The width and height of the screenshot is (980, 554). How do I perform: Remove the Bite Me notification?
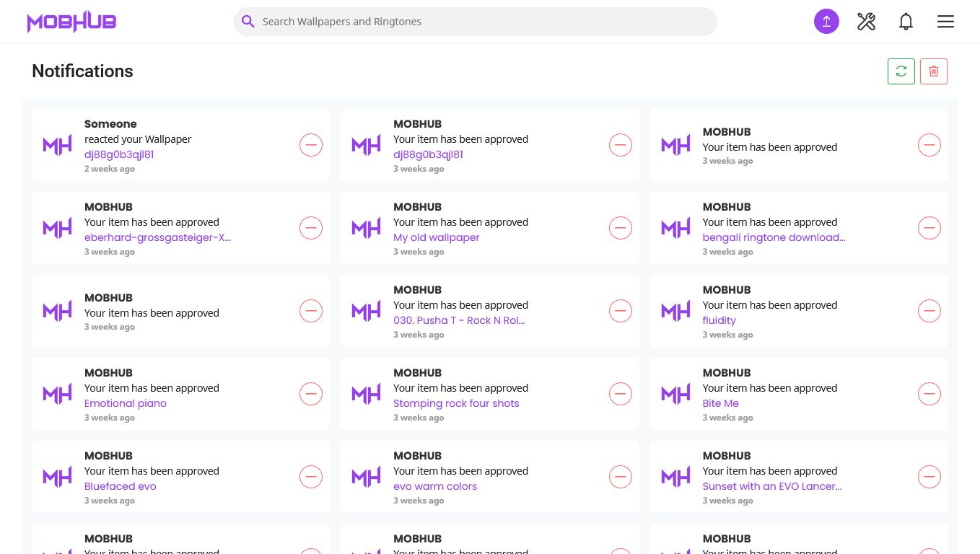929,394
